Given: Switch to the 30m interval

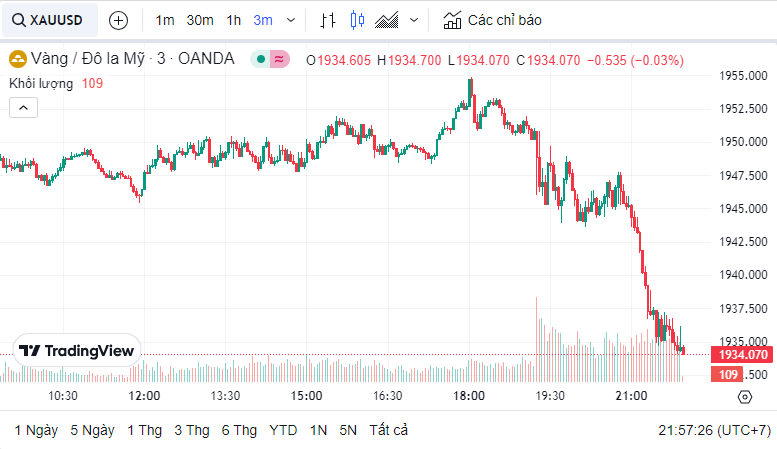Looking at the screenshot, I should pyautogui.click(x=200, y=20).
